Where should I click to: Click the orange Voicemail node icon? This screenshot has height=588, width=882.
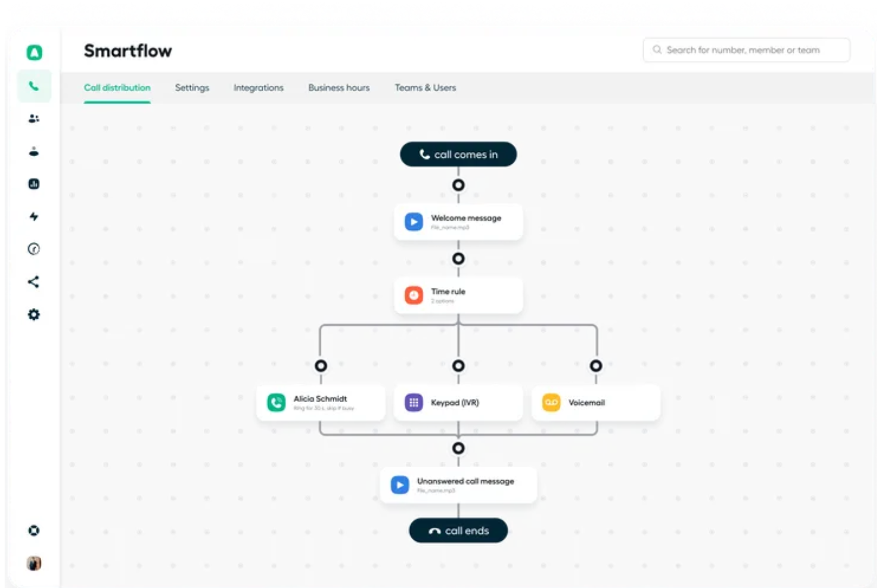click(551, 402)
